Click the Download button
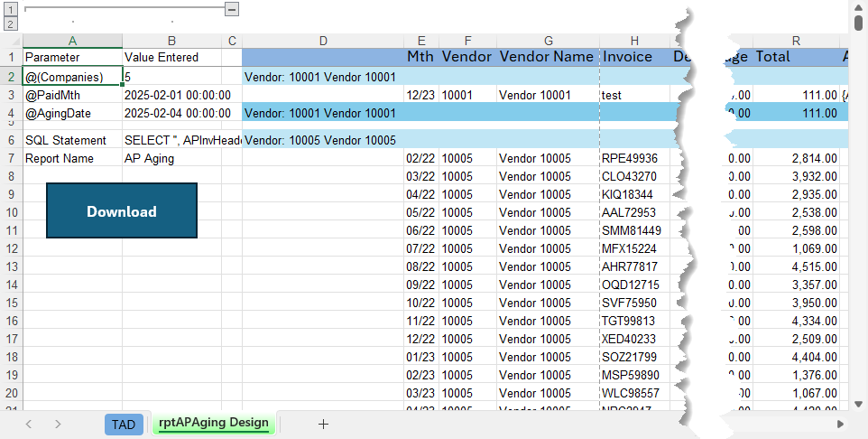 point(122,210)
